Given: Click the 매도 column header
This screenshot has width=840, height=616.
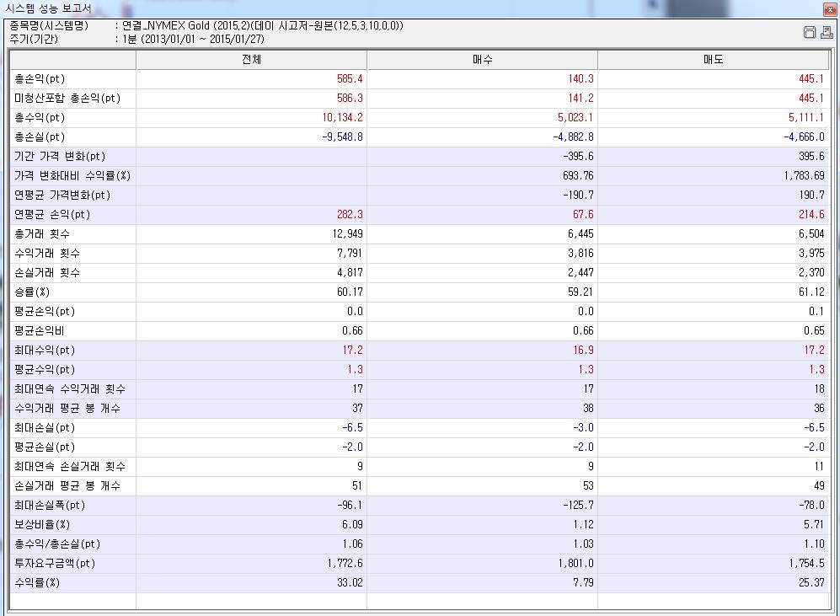Looking at the screenshot, I should [713, 60].
